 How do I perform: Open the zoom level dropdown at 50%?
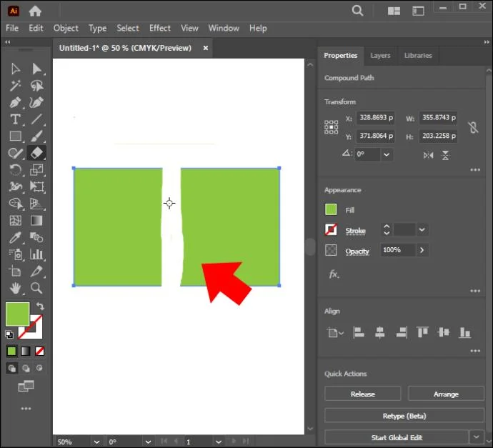pyautogui.click(x=96, y=442)
